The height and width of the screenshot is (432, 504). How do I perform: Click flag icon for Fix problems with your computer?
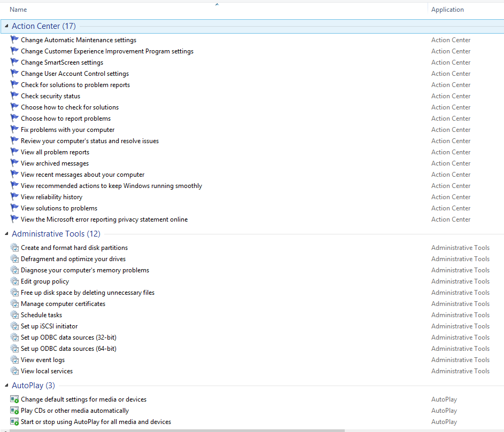pyautogui.click(x=14, y=130)
